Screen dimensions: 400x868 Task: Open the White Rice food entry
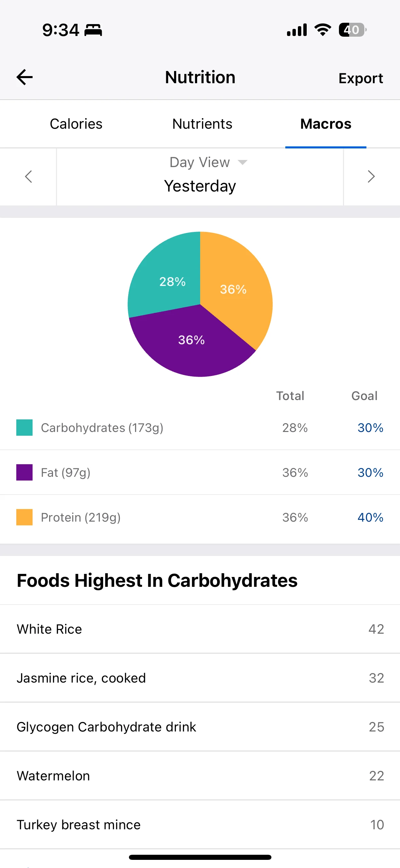pos(200,629)
